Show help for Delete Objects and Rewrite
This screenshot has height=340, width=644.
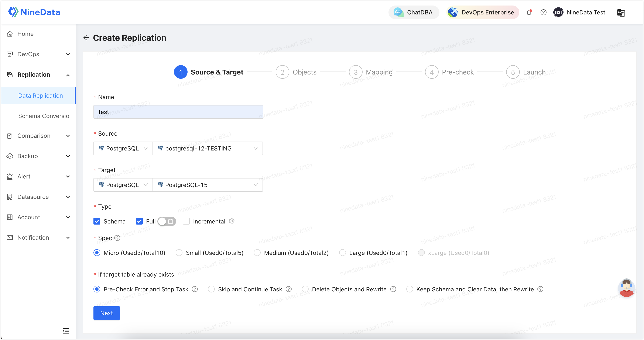[393, 289]
